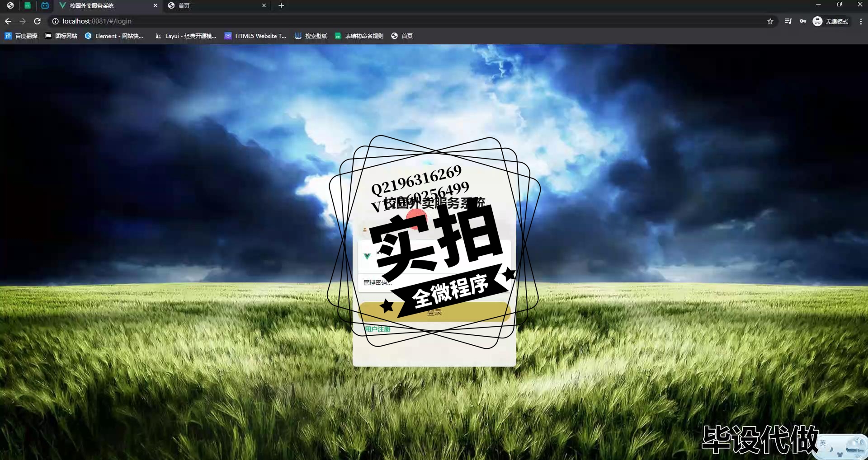Open the Layui - 经典开源模... bookmark
The height and width of the screenshot is (460, 868).
coord(185,36)
